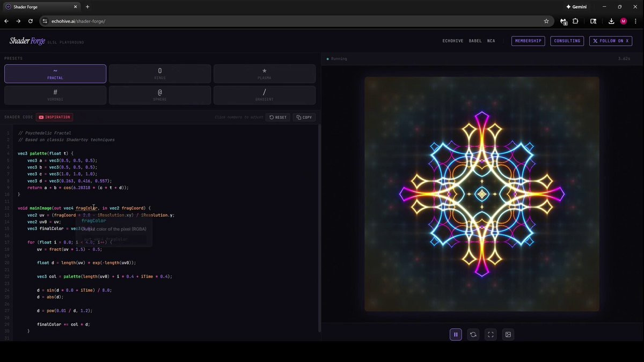This screenshot has width=644, height=362.
Task: Open the extension icon with badge 1
Action: click(x=563, y=21)
